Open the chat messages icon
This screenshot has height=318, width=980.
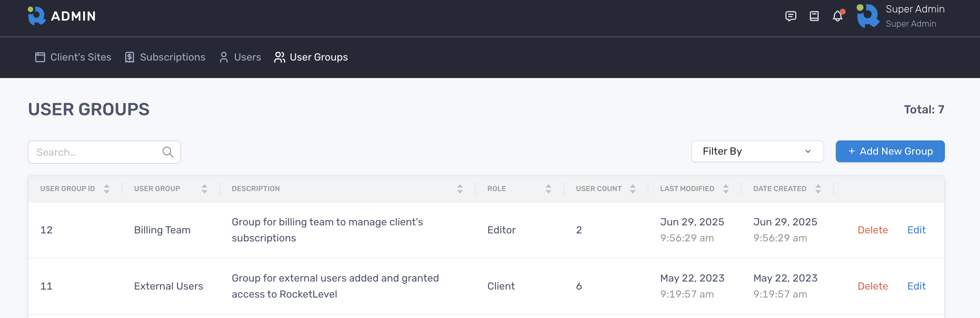pos(790,16)
